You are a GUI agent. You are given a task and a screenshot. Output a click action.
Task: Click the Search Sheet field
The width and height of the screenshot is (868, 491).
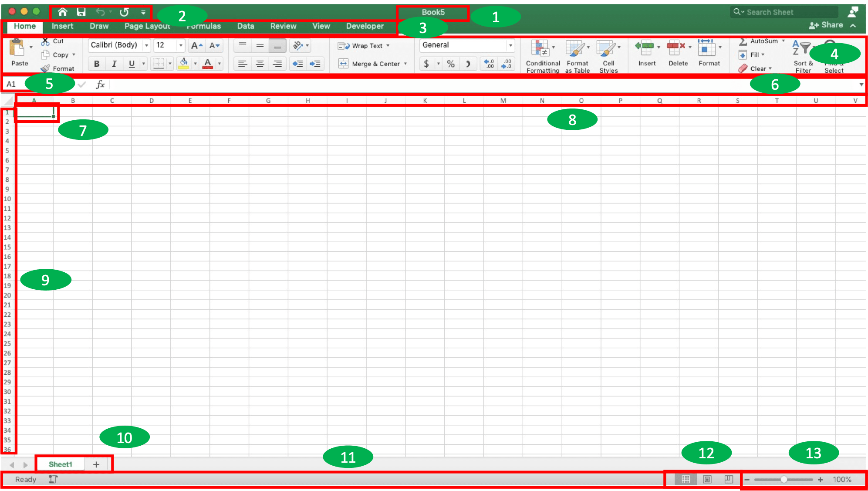pyautogui.click(x=784, y=12)
